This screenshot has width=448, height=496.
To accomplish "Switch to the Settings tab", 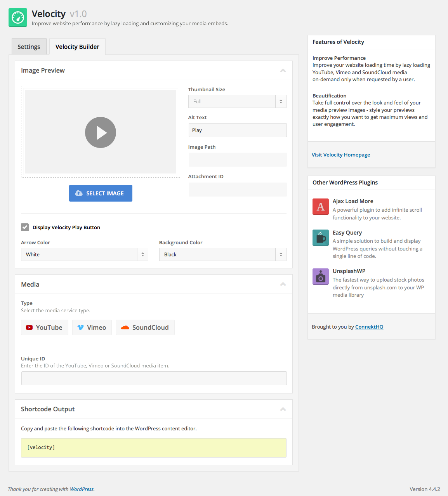I will coord(29,47).
